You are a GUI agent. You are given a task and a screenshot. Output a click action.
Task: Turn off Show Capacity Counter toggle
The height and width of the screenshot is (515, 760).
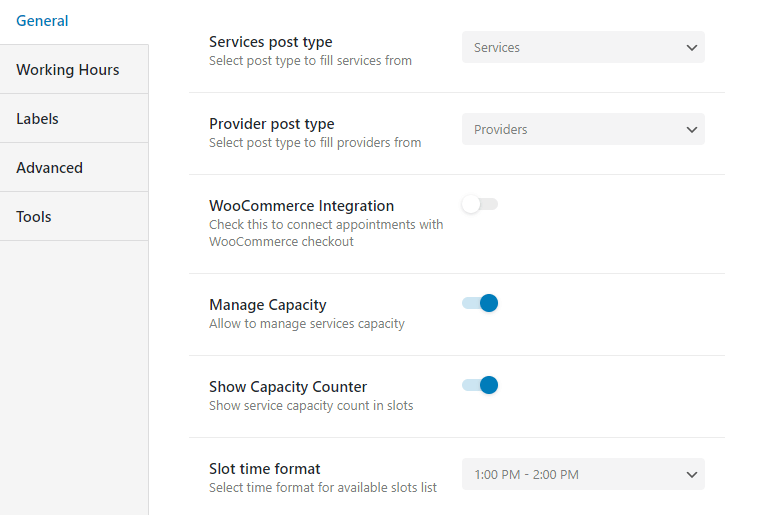(480, 385)
